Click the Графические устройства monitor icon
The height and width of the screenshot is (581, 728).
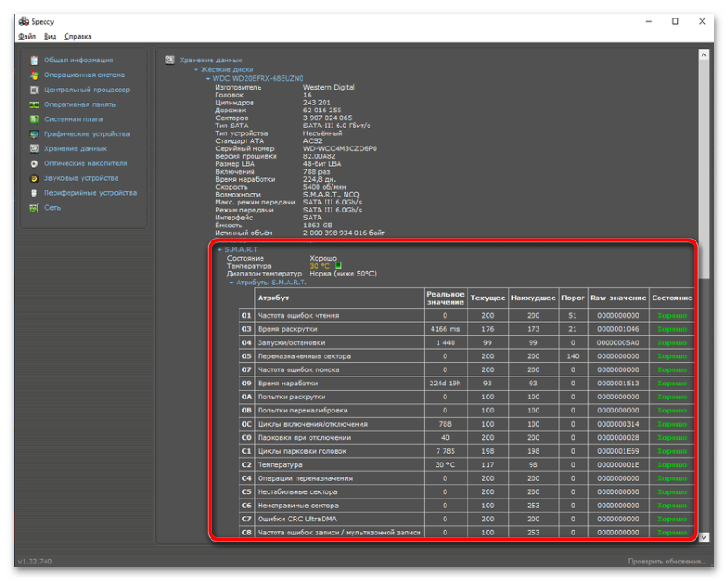point(34,134)
